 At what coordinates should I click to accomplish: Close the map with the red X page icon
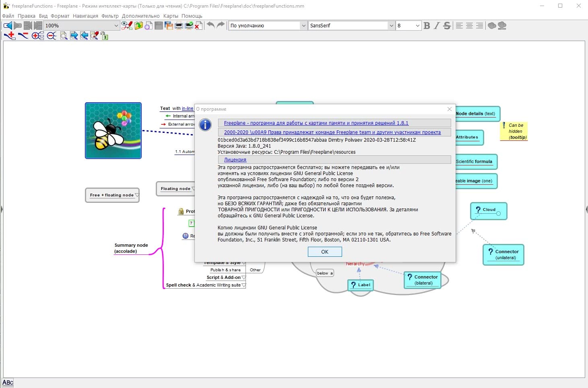[198, 25]
